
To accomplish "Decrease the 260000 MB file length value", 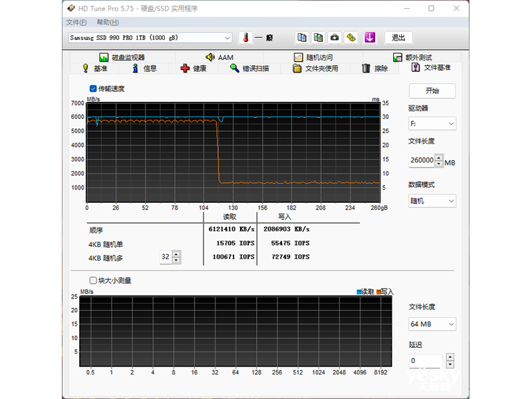I will tap(439, 164).
